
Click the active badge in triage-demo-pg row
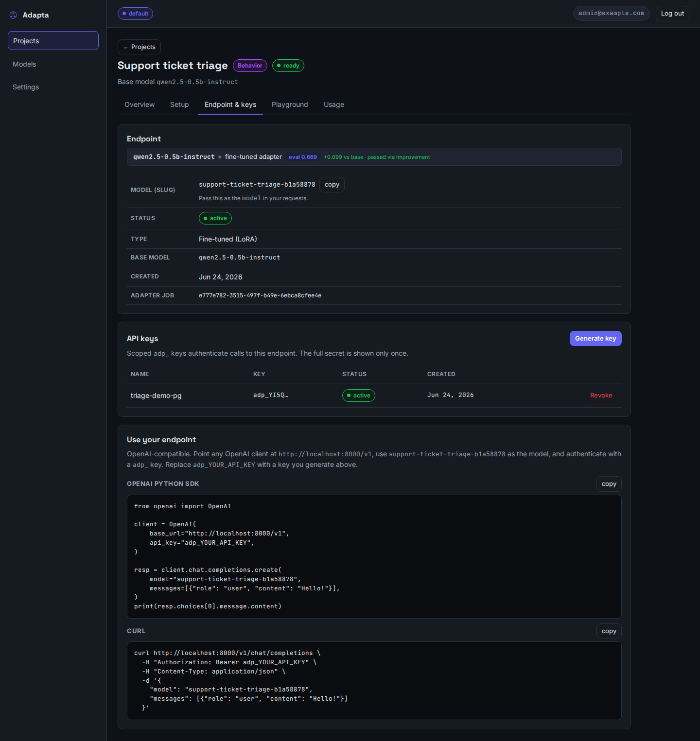click(359, 396)
